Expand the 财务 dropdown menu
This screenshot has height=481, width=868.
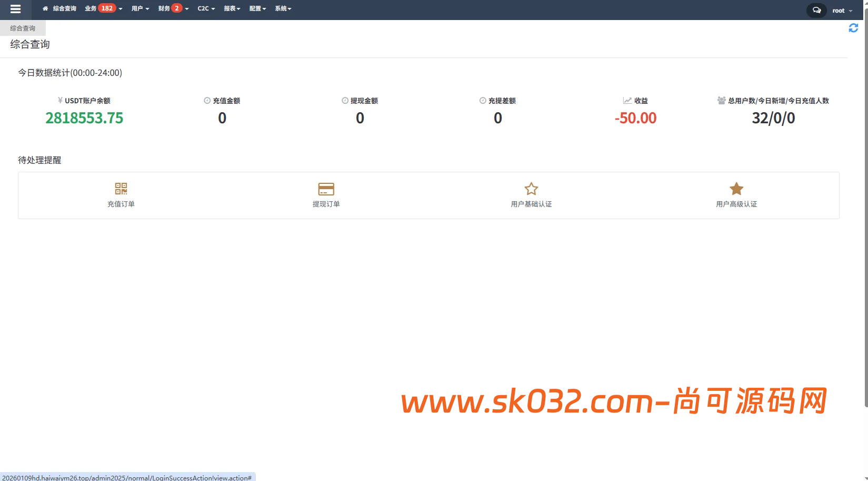point(164,8)
